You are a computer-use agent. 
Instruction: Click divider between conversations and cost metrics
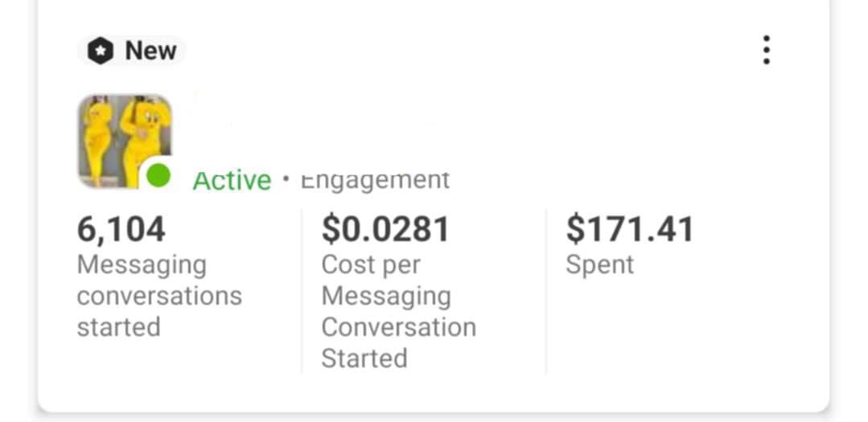[302, 291]
